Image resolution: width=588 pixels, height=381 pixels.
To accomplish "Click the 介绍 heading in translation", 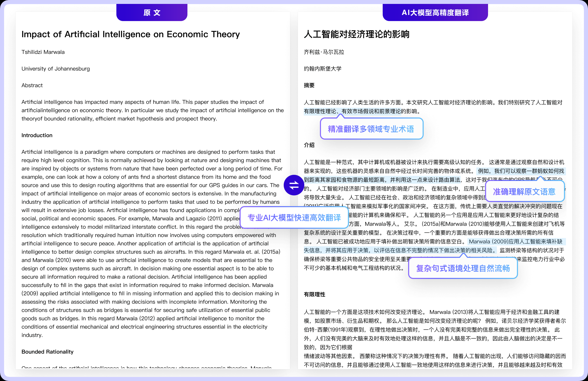I will pyautogui.click(x=309, y=145).
